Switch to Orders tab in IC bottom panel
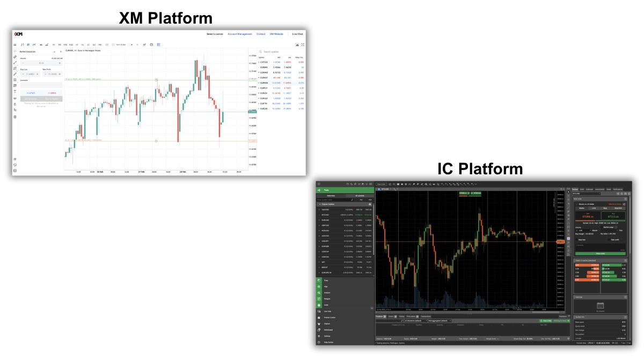This screenshot has width=644, height=362. point(392,316)
